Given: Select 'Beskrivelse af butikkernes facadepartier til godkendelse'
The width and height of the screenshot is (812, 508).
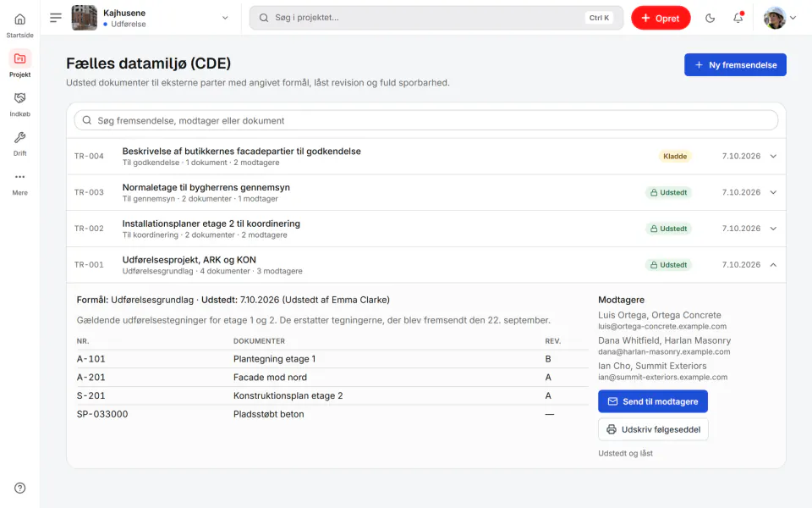Looking at the screenshot, I should coord(241,151).
